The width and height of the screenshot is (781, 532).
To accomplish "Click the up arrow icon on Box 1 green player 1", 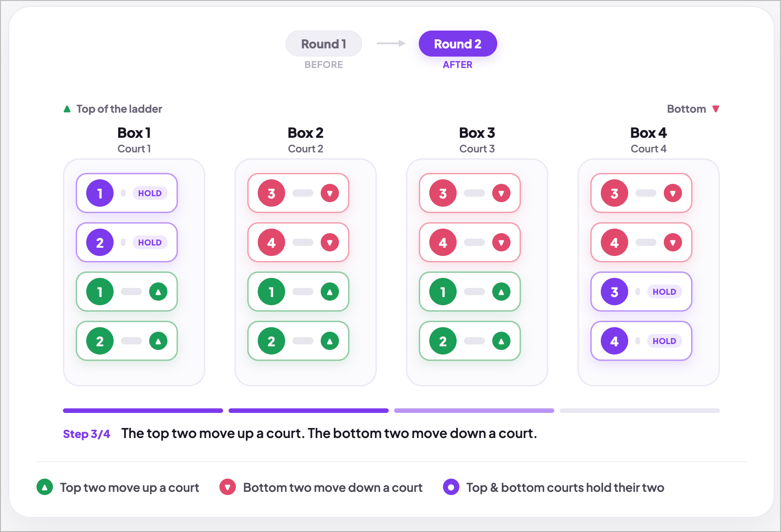I will tap(158, 292).
